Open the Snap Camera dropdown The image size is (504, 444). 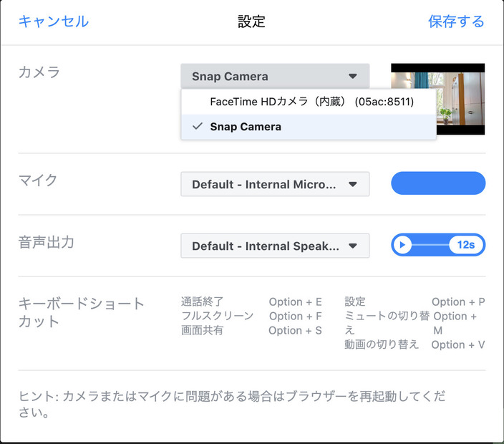click(x=275, y=76)
